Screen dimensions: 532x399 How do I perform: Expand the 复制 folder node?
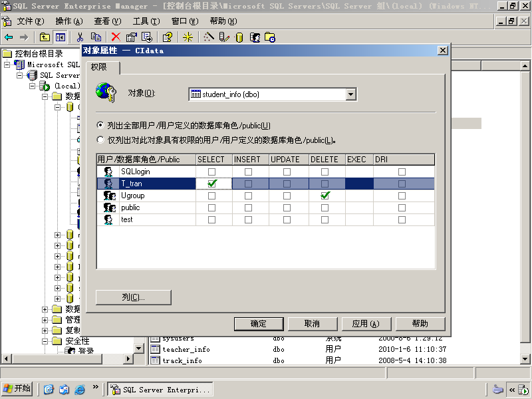[x=45, y=331]
